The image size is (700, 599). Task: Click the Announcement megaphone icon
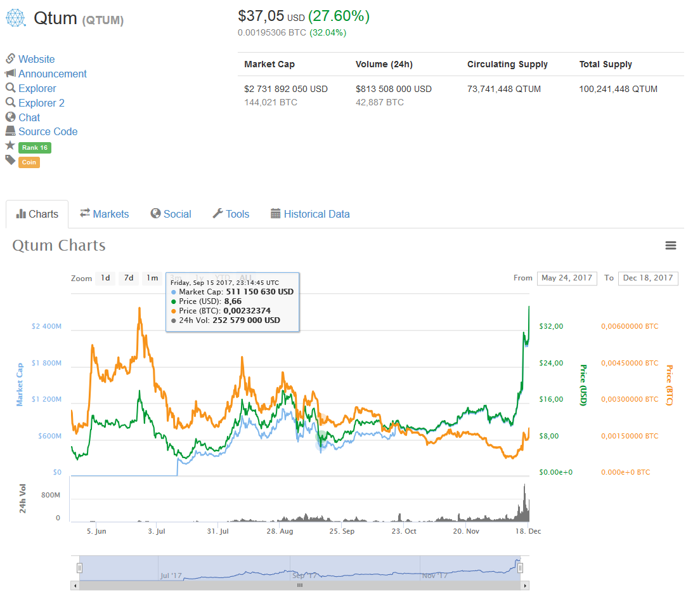[10, 73]
